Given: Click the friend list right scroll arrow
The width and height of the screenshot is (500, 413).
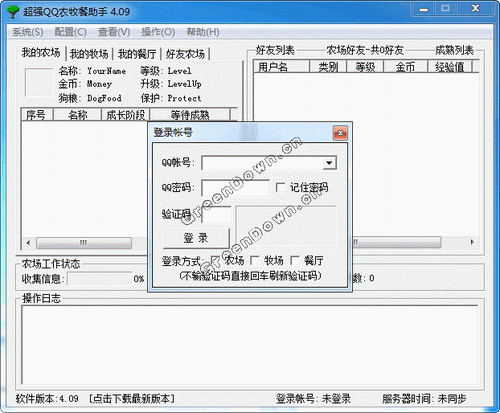Looking at the screenshot, I should tap(472, 242).
